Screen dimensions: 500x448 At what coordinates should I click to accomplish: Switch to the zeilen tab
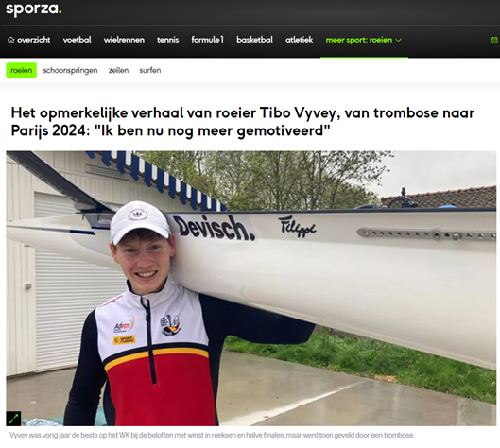pyautogui.click(x=119, y=70)
